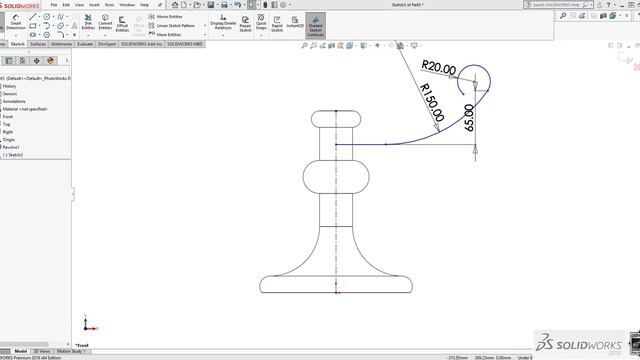Select the Sketch Fillet tool
Screen dimensions: 640x360
tap(60, 35)
